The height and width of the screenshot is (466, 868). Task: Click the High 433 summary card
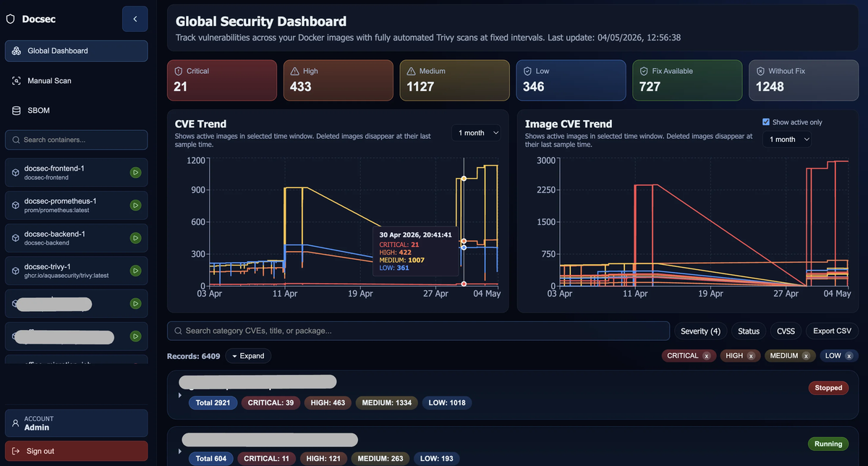[x=339, y=80]
